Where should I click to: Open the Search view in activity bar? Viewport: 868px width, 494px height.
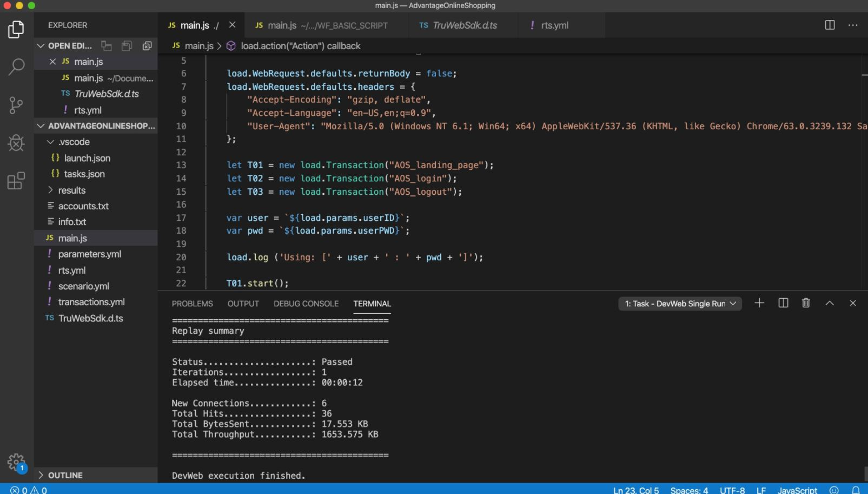pyautogui.click(x=16, y=67)
